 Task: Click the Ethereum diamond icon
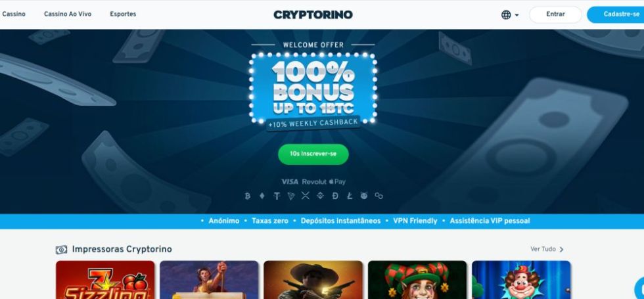point(262,196)
